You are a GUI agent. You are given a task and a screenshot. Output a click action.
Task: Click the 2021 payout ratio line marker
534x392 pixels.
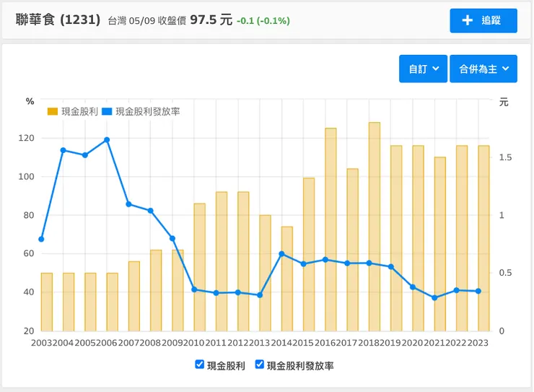(x=434, y=297)
